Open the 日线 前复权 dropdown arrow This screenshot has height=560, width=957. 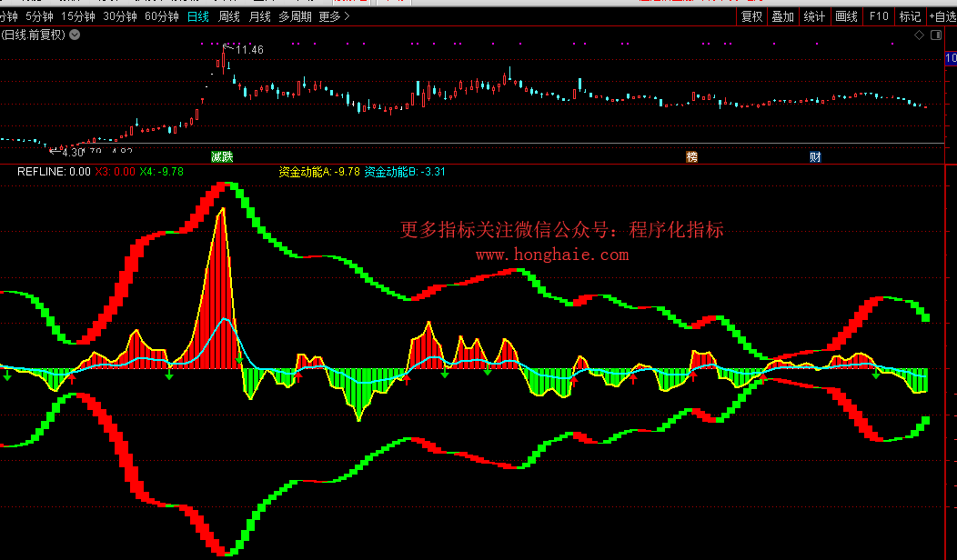tap(75, 35)
